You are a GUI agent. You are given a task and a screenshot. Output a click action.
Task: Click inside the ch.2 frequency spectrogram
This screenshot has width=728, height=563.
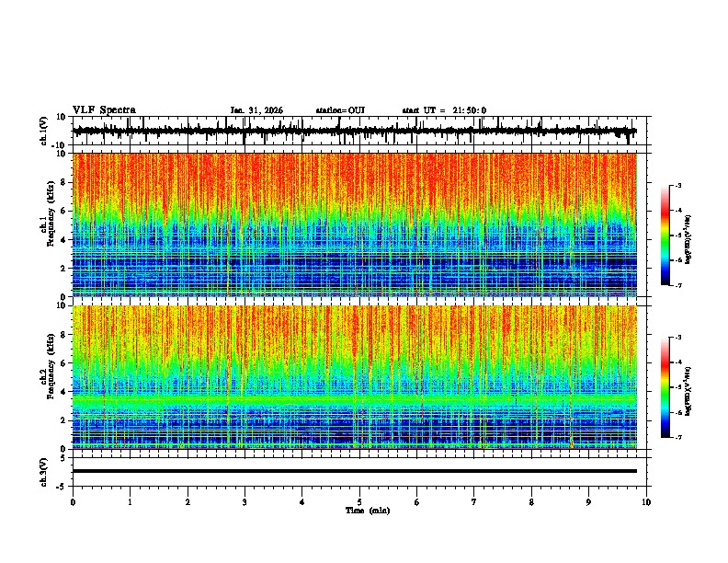355,377
